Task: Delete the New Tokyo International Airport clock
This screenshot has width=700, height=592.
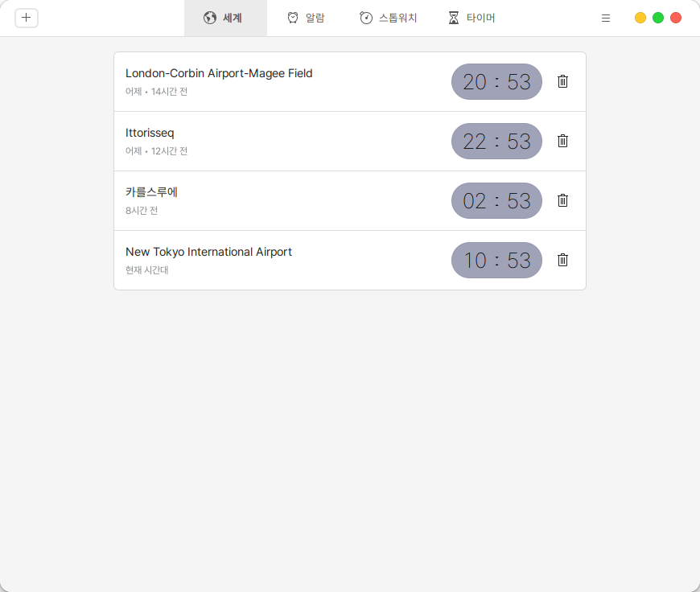Action: pos(563,260)
